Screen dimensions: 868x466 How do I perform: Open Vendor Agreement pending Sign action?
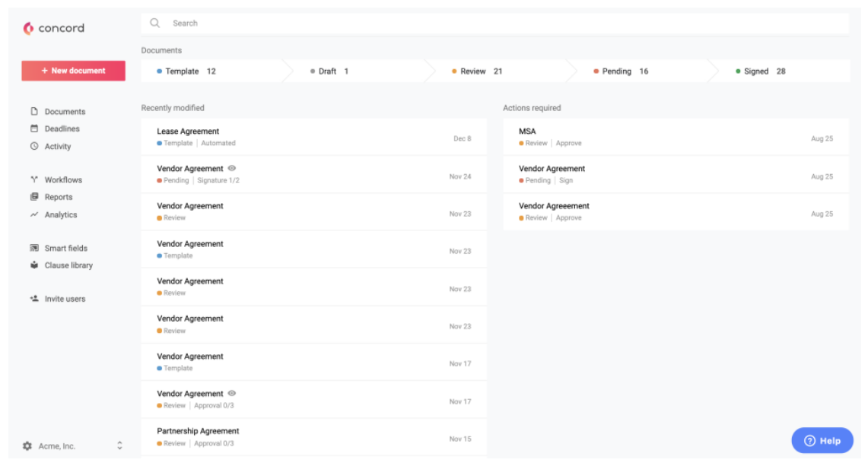click(x=676, y=174)
